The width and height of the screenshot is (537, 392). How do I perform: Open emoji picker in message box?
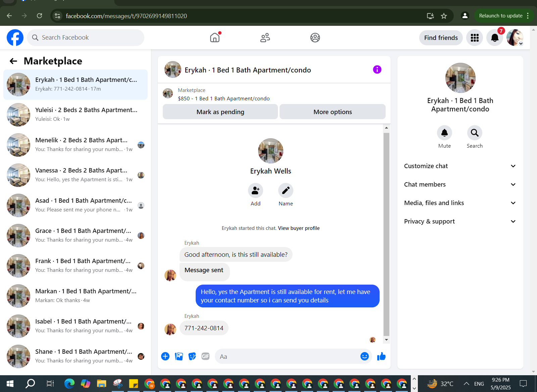364,356
